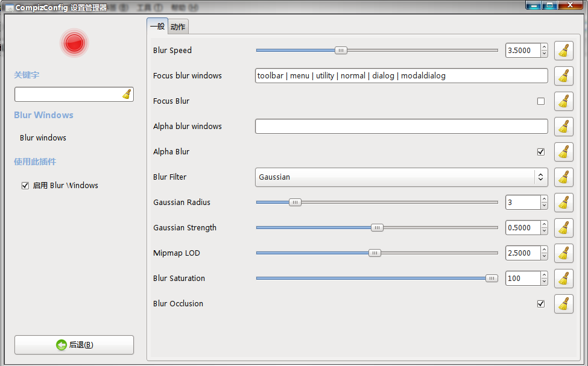Clear the keyword search field broom icon
This screenshot has height=366, width=588.
tap(127, 95)
